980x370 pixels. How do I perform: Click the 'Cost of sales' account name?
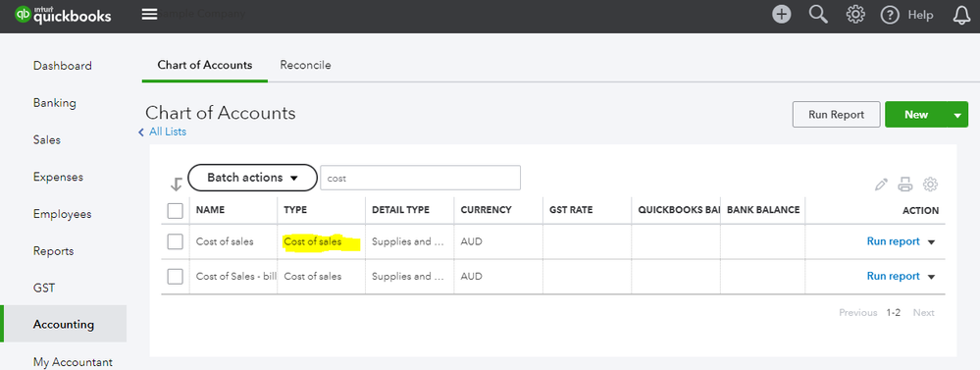[225, 241]
